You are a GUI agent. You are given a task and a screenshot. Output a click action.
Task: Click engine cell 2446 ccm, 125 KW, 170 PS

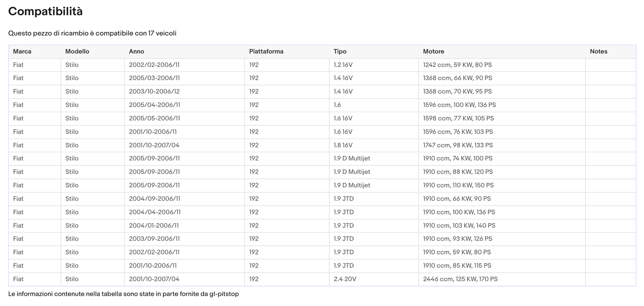click(x=460, y=279)
